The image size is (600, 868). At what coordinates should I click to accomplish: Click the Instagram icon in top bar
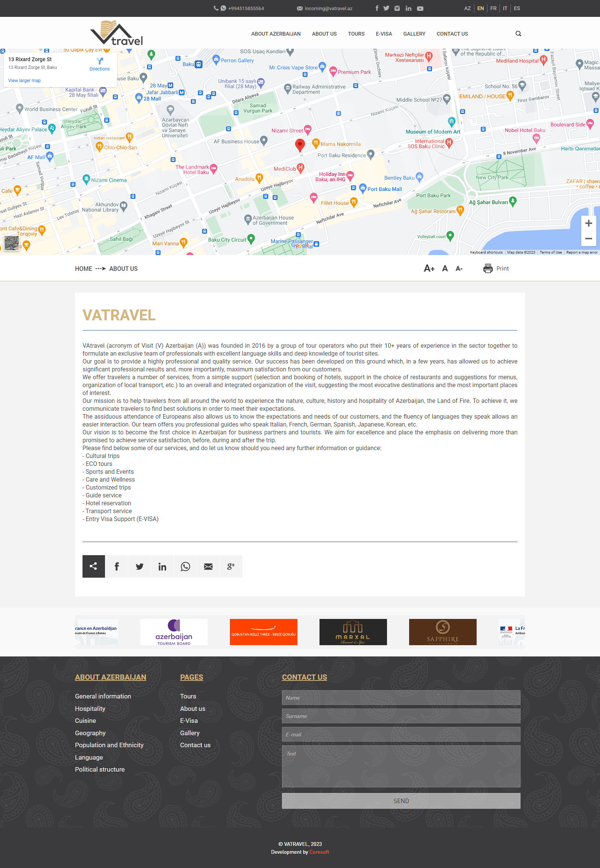pyautogui.click(x=397, y=9)
